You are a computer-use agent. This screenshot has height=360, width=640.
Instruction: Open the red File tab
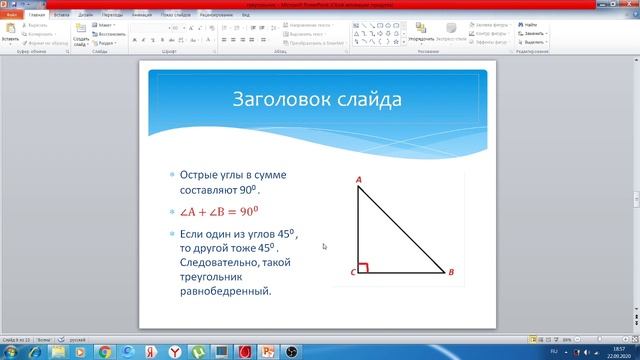(11, 15)
